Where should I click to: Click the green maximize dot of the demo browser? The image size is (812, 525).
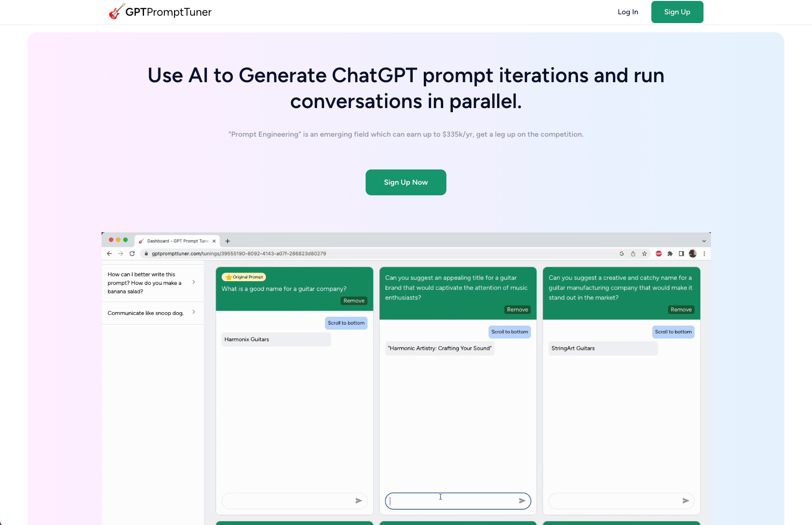click(x=126, y=240)
